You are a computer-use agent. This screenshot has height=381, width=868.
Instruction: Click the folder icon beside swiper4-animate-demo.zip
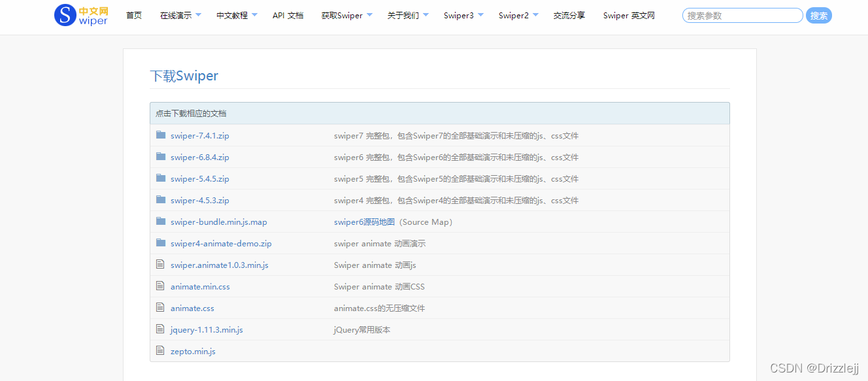click(x=161, y=243)
